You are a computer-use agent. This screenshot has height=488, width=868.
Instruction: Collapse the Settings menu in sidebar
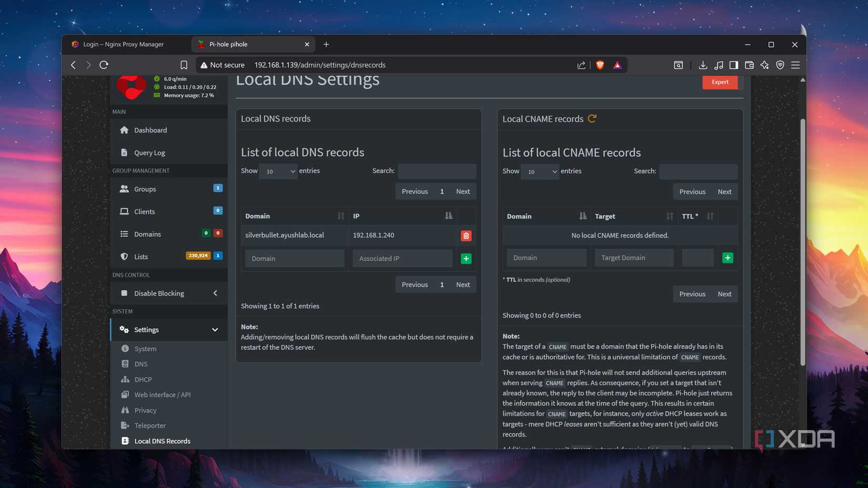coord(215,330)
